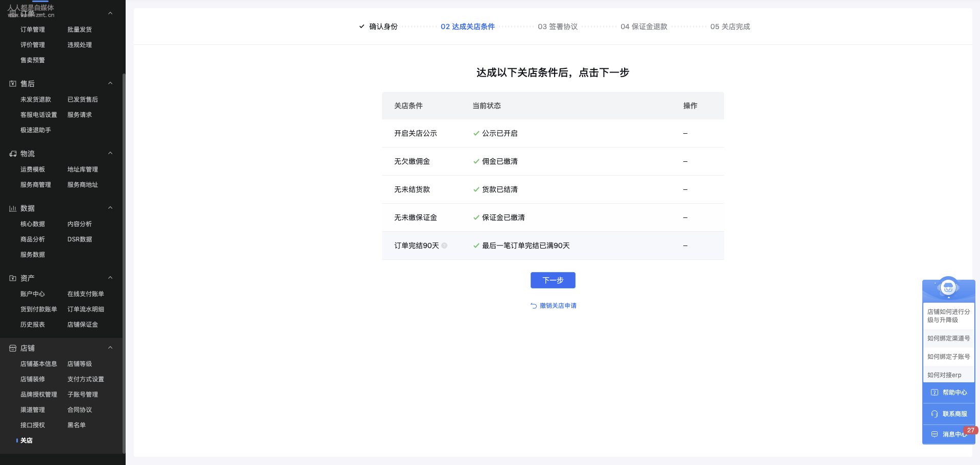Viewport: 980px width, 465px height.
Task: Click the 联系商服 headset icon
Action: 935,414
